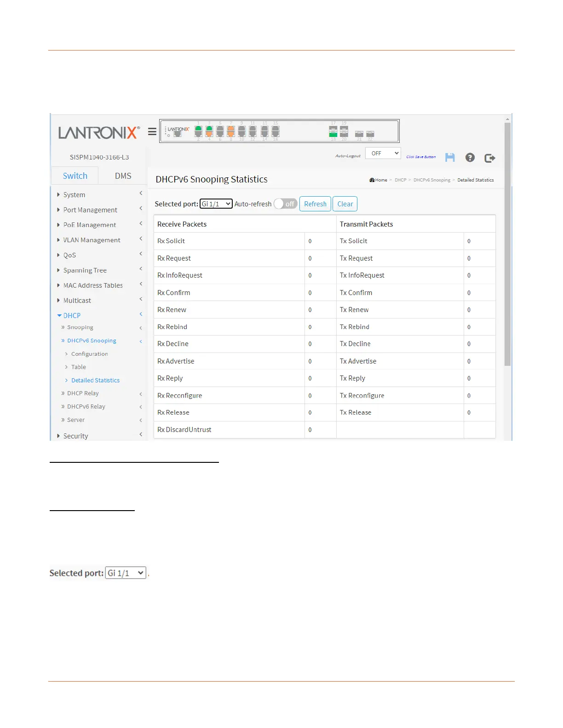Click the Home breadcrumb icon
Screen dimensions: 563x728
pos(372,180)
